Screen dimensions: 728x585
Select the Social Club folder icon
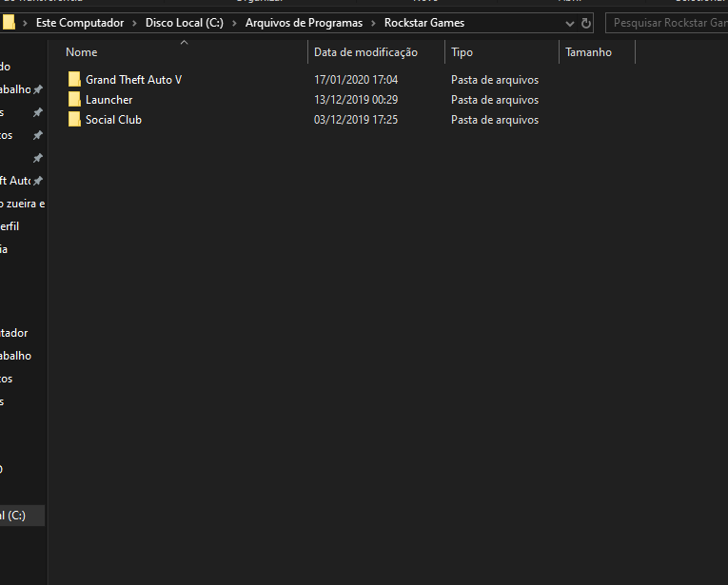[x=74, y=120]
